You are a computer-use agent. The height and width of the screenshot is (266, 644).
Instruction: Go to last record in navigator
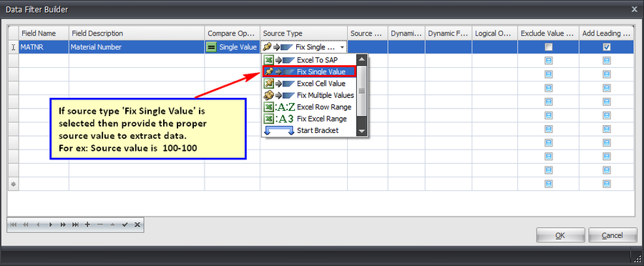[x=75, y=225]
